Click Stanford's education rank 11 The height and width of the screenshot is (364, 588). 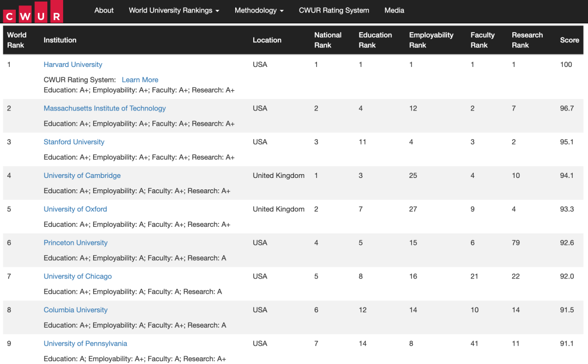tap(362, 142)
